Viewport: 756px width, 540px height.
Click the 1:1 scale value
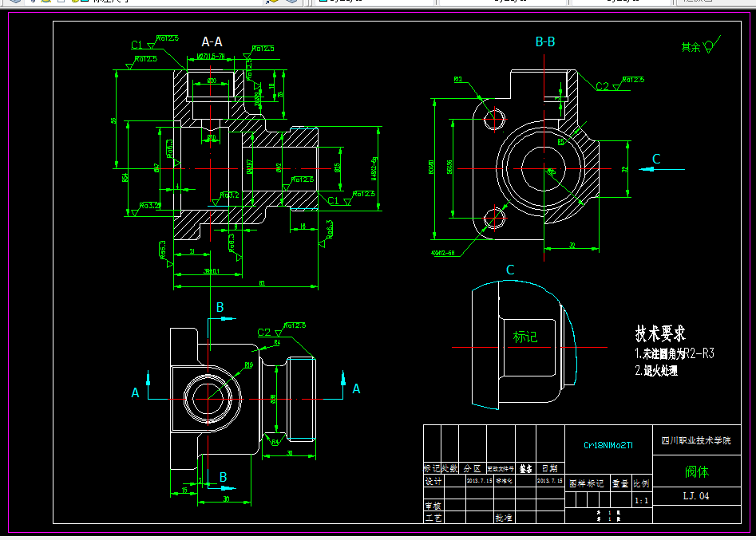(x=641, y=500)
